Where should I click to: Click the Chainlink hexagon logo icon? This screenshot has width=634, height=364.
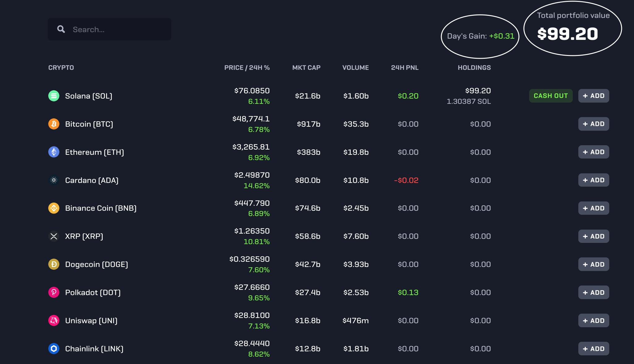54,349
